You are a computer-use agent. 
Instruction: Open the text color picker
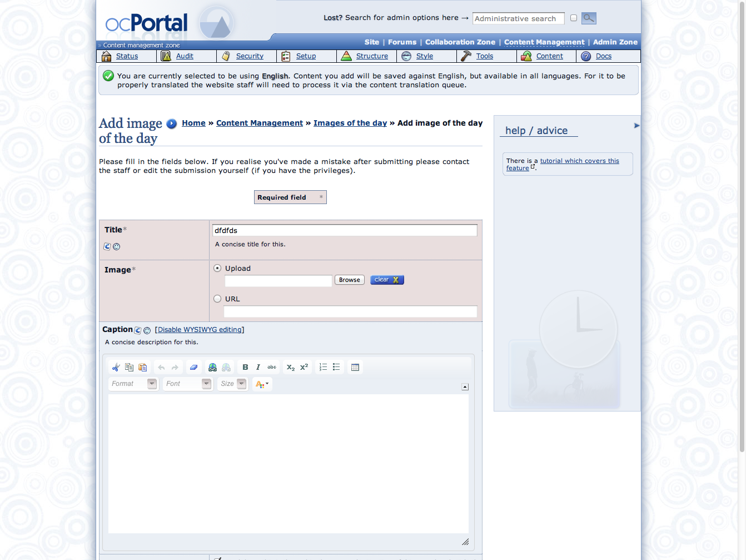tap(262, 384)
